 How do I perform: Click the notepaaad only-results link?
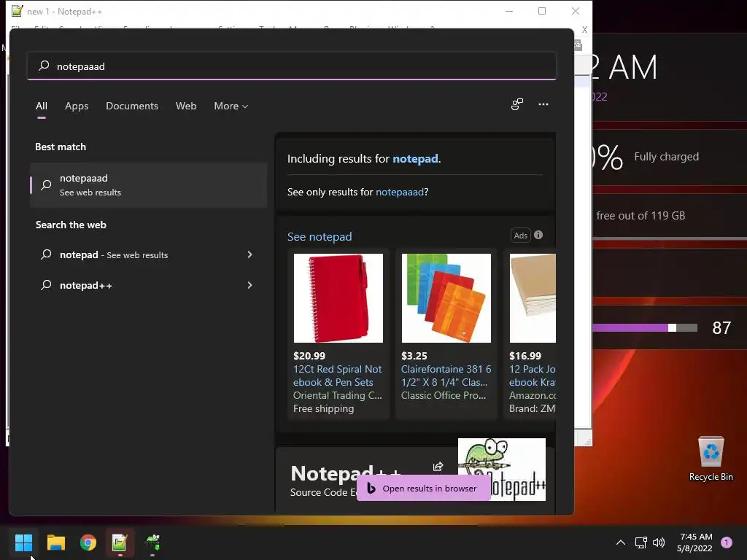[x=399, y=192]
